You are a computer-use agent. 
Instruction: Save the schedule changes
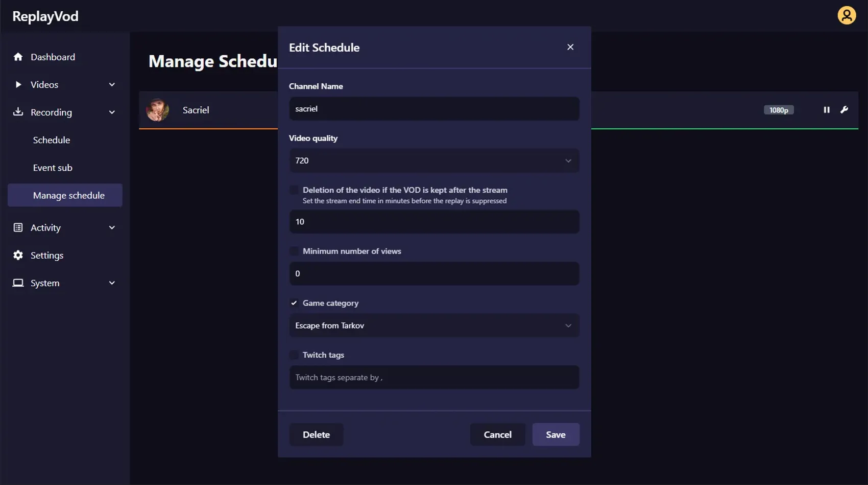tap(556, 434)
